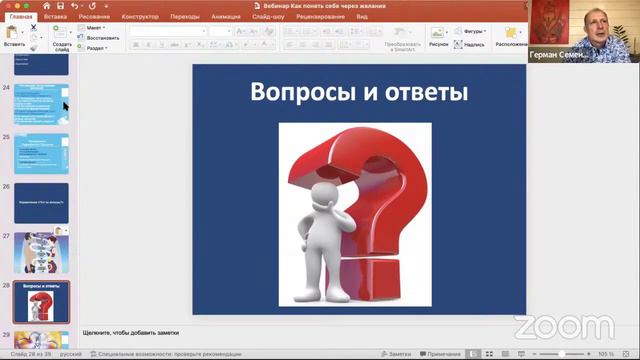Image resolution: width=640 pixels, height=360 pixels.
Task: Toggle the Заметки notes pane
Action: click(396, 354)
